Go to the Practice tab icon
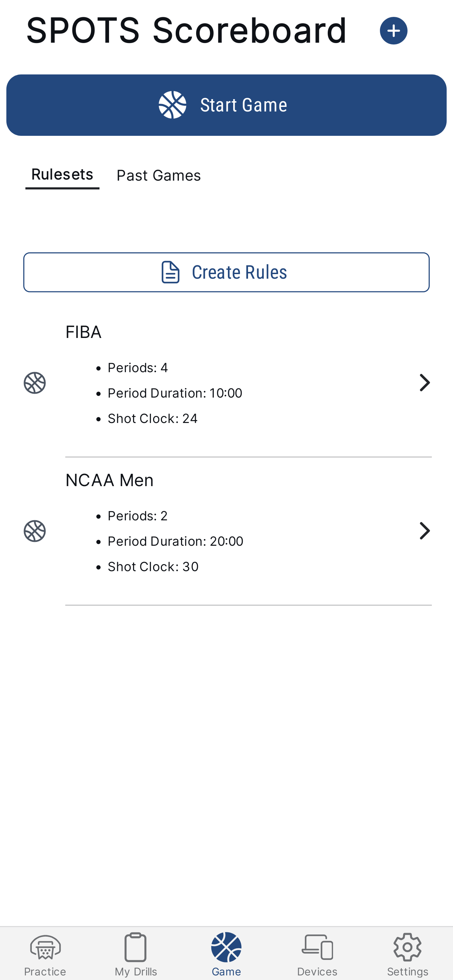The image size is (453, 980). click(45, 947)
